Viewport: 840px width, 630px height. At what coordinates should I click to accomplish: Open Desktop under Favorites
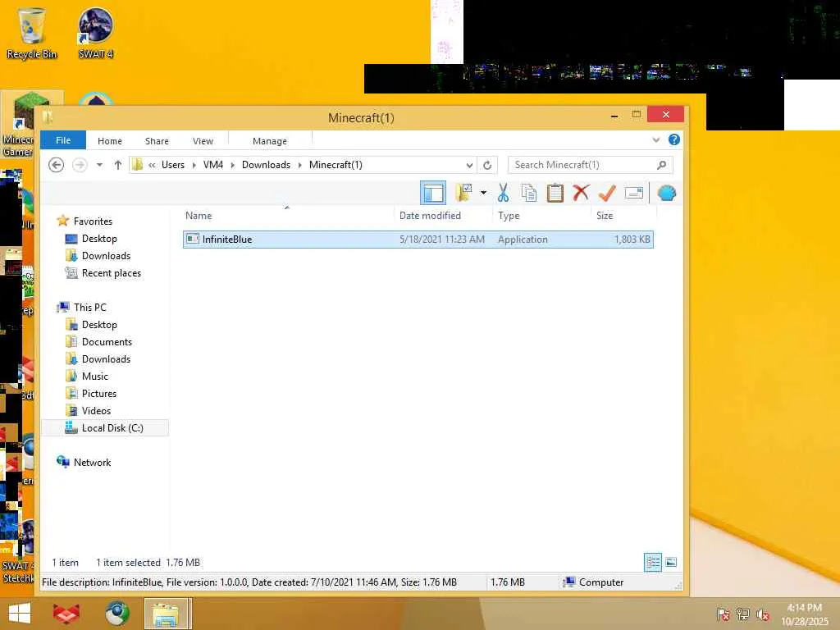99,239
